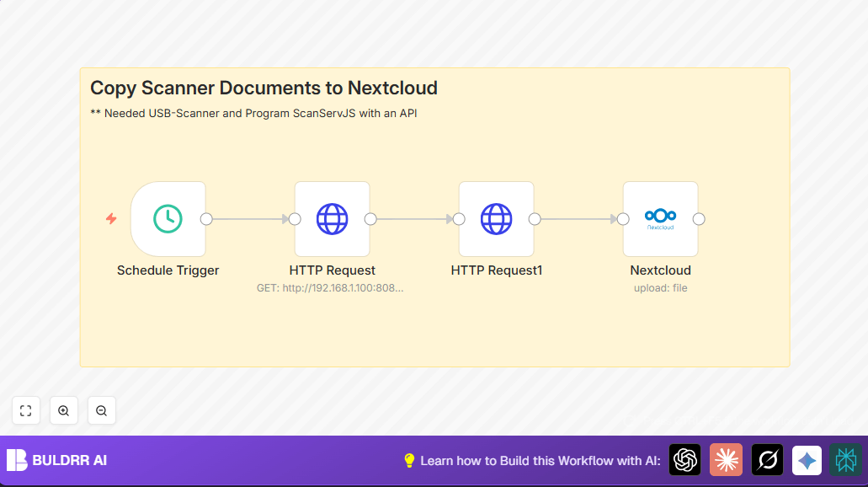
Task: Click the HTTP Request1 input connector
Action: [459, 219]
